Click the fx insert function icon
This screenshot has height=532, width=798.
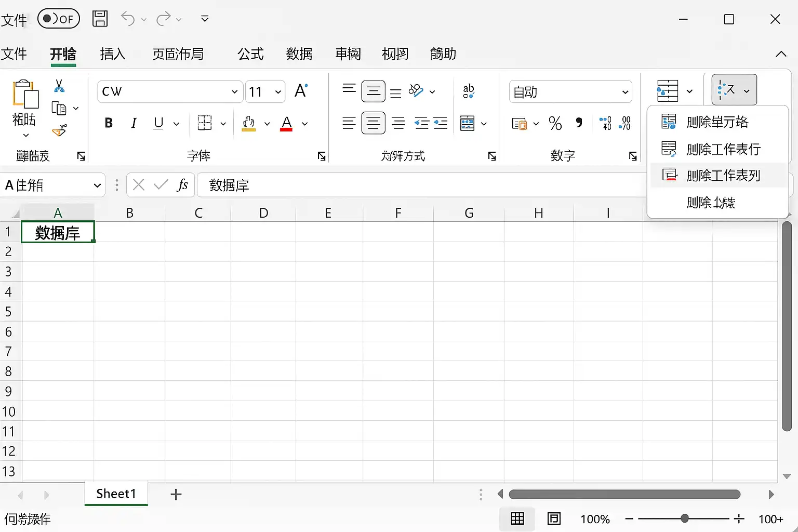pyautogui.click(x=182, y=185)
